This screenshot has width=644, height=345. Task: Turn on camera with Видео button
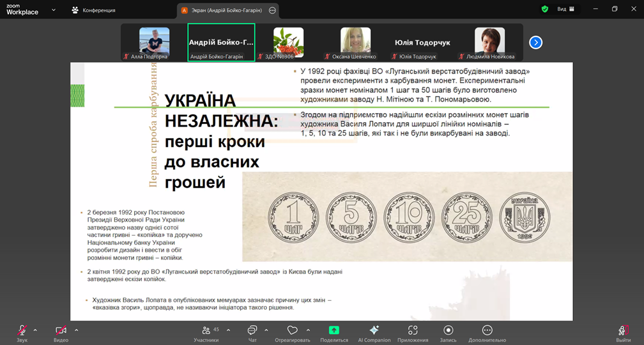pos(61,330)
